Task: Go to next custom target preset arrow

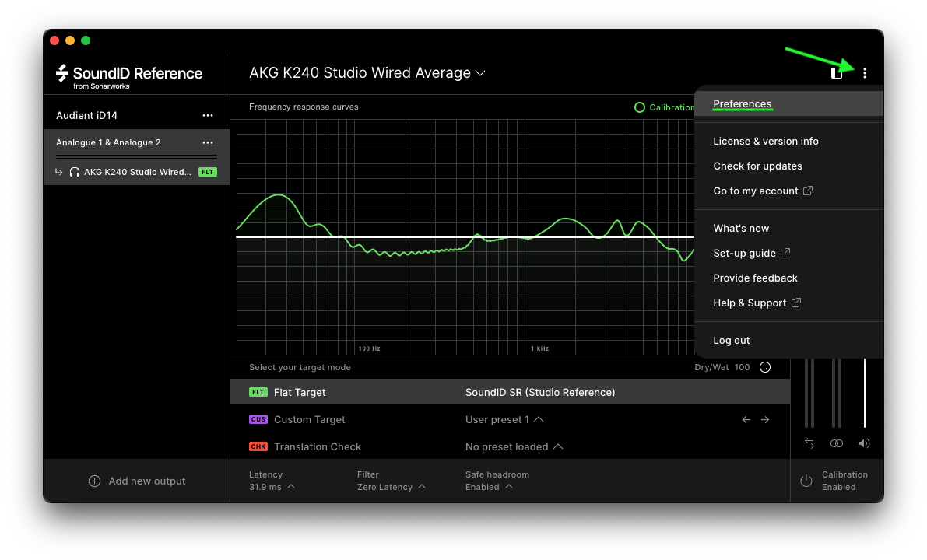Action: pyautogui.click(x=765, y=419)
